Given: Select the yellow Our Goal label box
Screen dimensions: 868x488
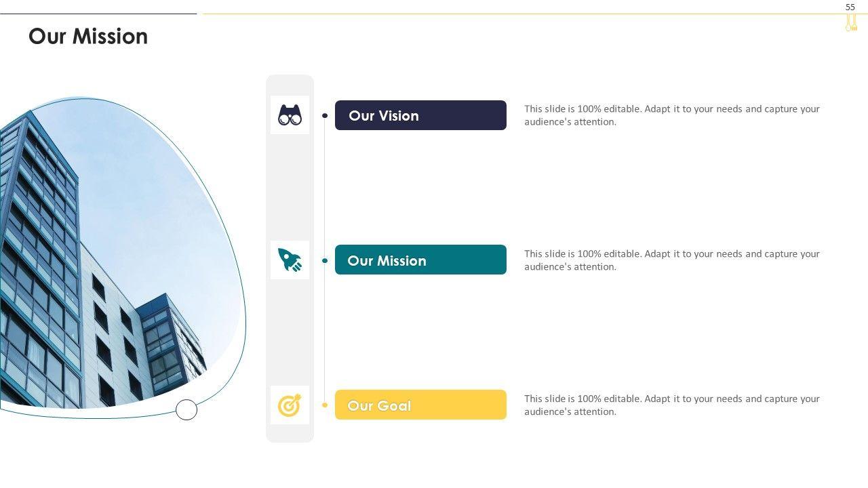Looking at the screenshot, I should tap(420, 405).
